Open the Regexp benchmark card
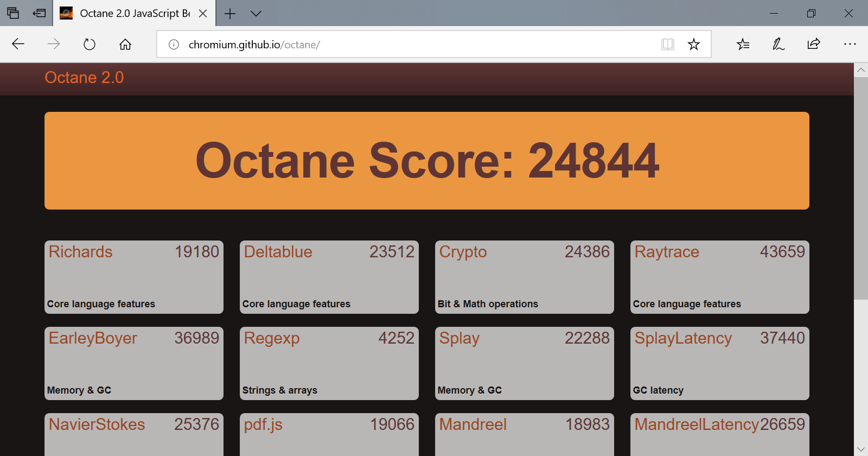Image resolution: width=868 pixels, height=456 pixels. click(x=329, y=363)
